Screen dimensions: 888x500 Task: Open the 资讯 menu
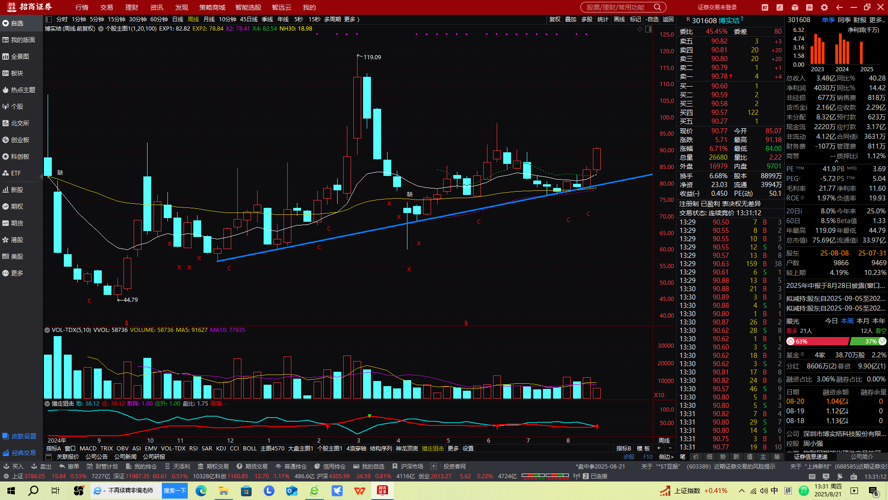156,7
